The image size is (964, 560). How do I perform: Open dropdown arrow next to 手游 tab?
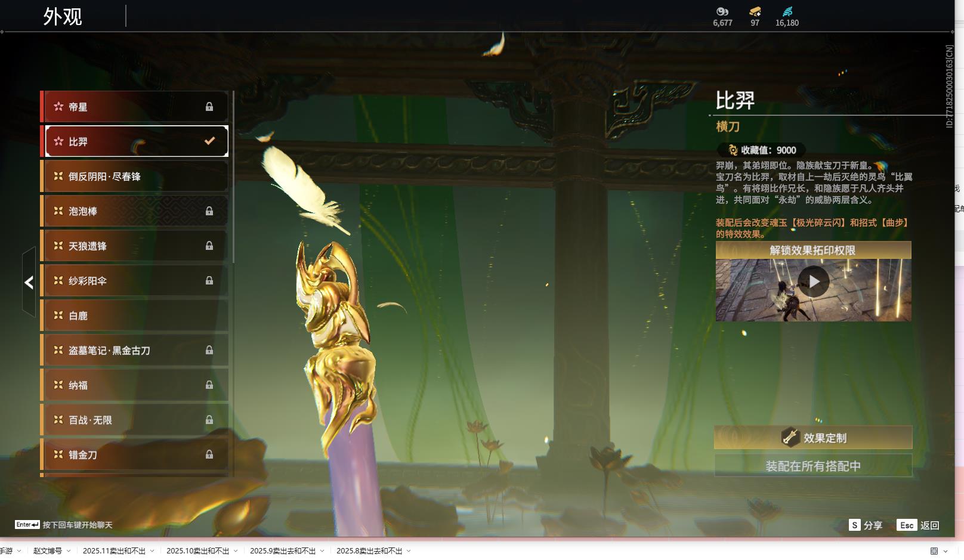click(x=19, y=551)
